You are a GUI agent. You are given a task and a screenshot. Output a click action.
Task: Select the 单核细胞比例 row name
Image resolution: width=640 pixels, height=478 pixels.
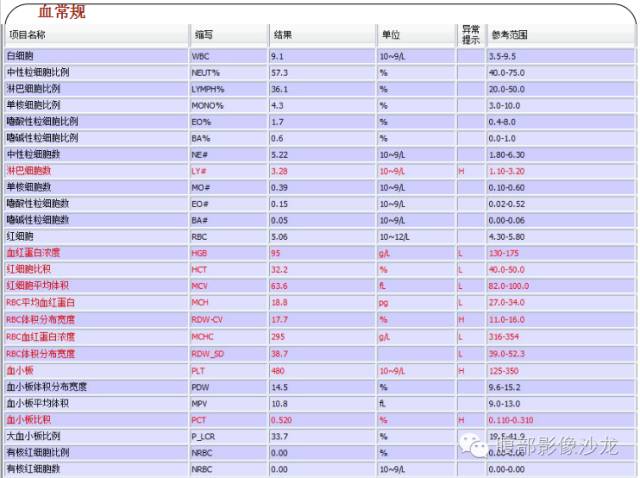pyautogui.click(x=33, y=105)
